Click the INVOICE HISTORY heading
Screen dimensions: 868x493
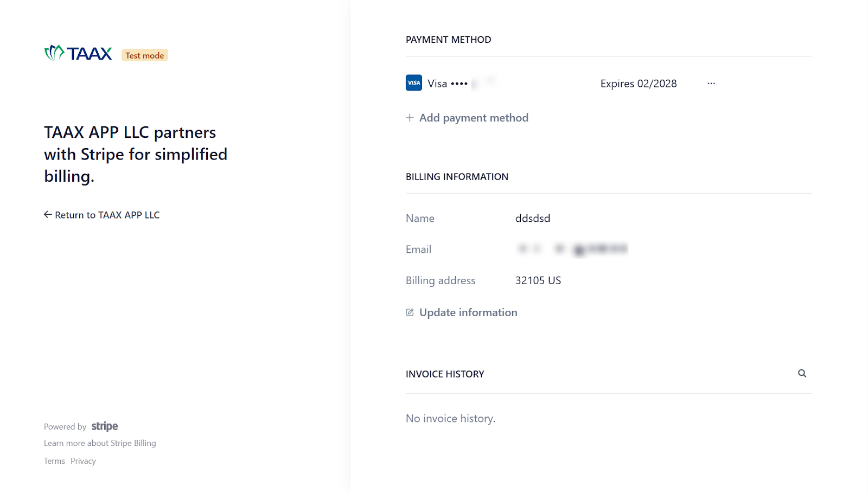(445, 374)
